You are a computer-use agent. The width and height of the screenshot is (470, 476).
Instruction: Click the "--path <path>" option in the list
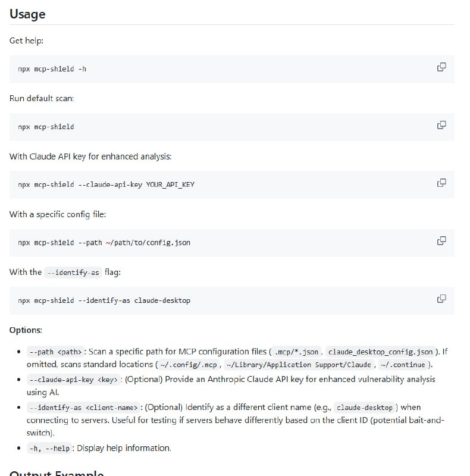[x=55, y=352]
